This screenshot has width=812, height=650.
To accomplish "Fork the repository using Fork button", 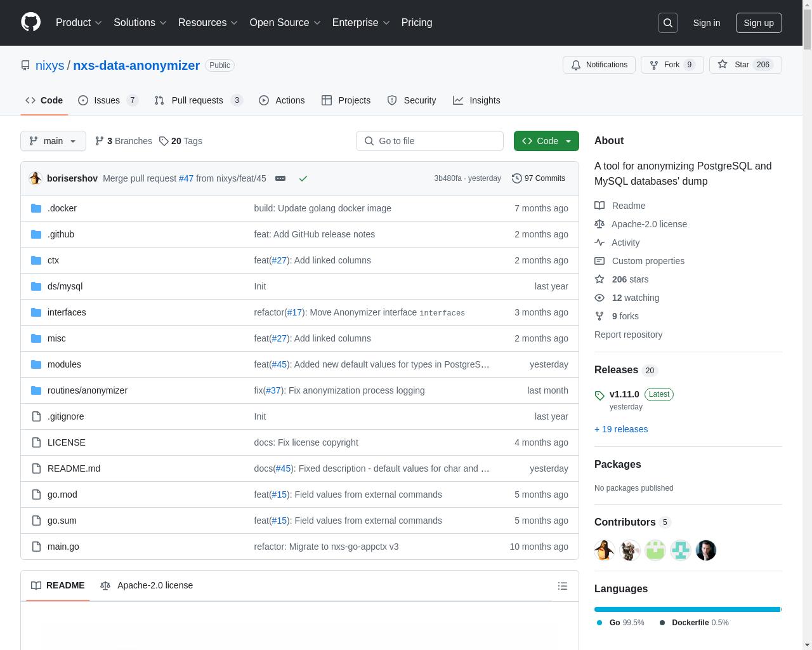I will tap(672, 65).
